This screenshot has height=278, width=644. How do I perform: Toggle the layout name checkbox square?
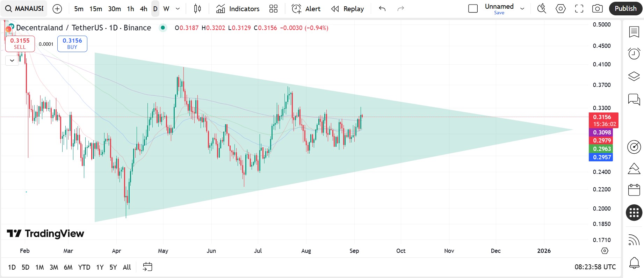(x=473, y=9)
